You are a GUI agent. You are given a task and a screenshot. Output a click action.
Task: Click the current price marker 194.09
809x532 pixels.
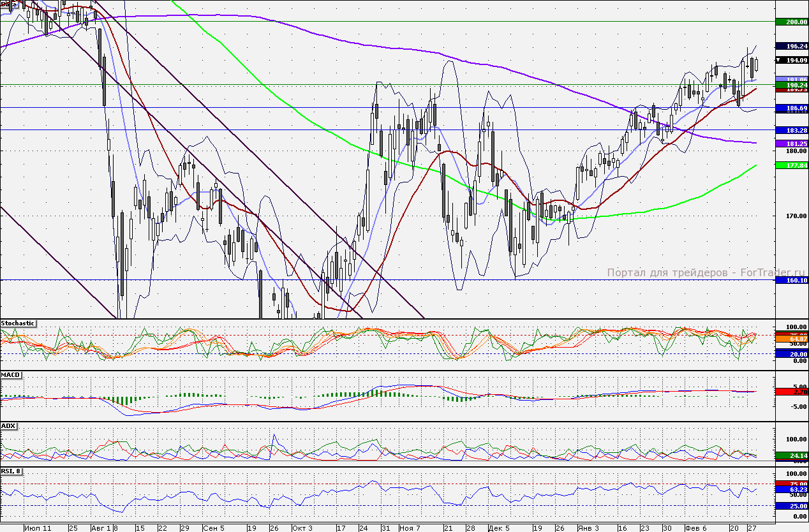(x=792, y=61)
